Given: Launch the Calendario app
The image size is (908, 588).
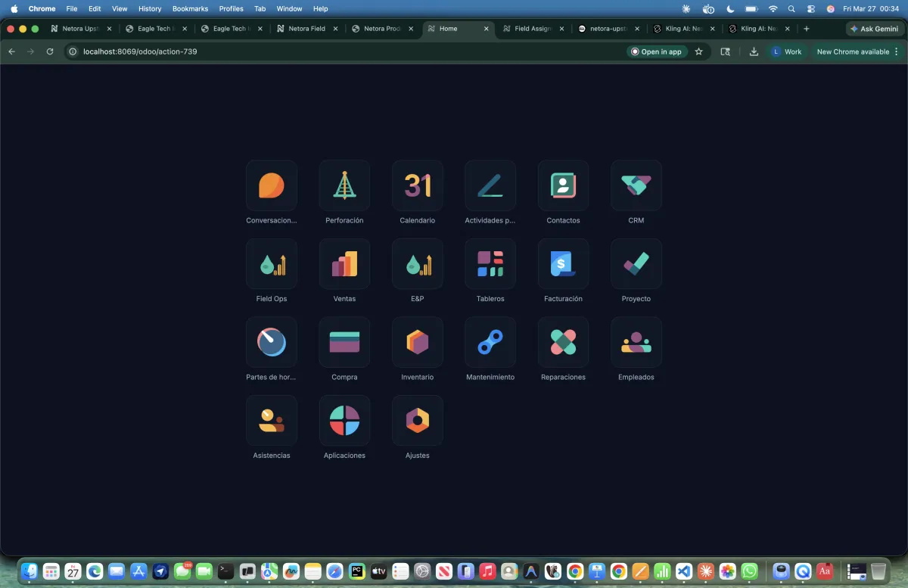Looking at the screenshot, I should pyautogui.click(x=417, y=185).
